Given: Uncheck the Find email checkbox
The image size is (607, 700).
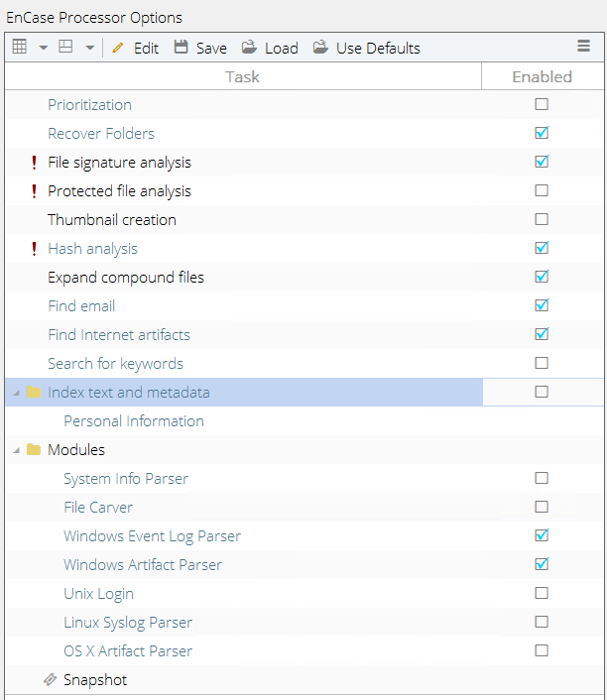Looking at the screenshot, I should pos(542,305).
